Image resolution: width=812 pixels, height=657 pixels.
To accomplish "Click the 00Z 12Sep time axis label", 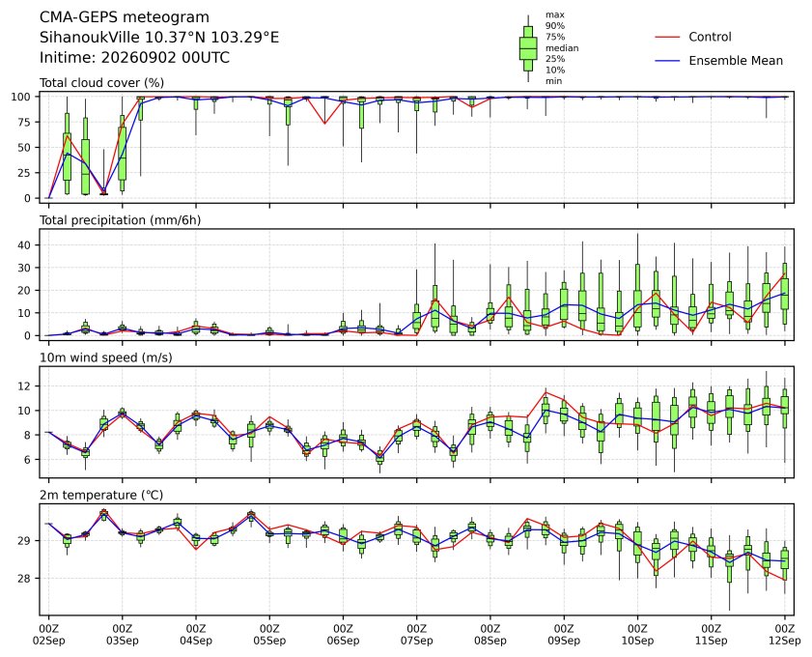I will 785,634.
